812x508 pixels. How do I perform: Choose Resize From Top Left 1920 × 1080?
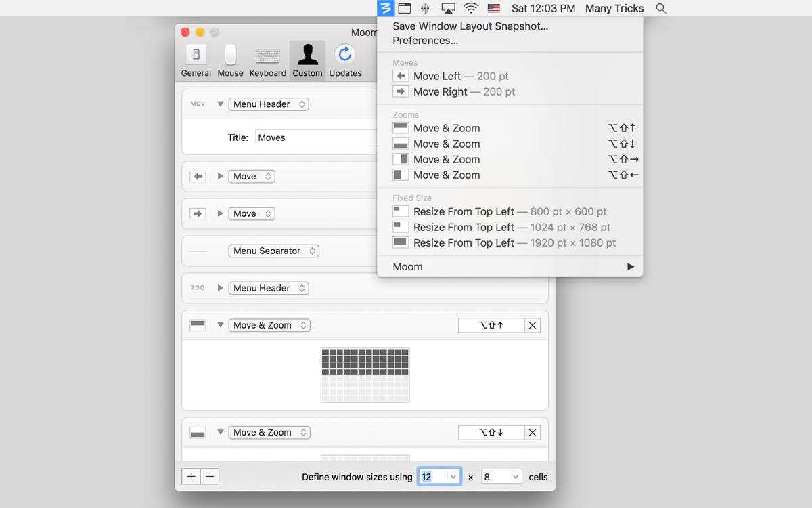pyautogui.click(x=510, y=242)
